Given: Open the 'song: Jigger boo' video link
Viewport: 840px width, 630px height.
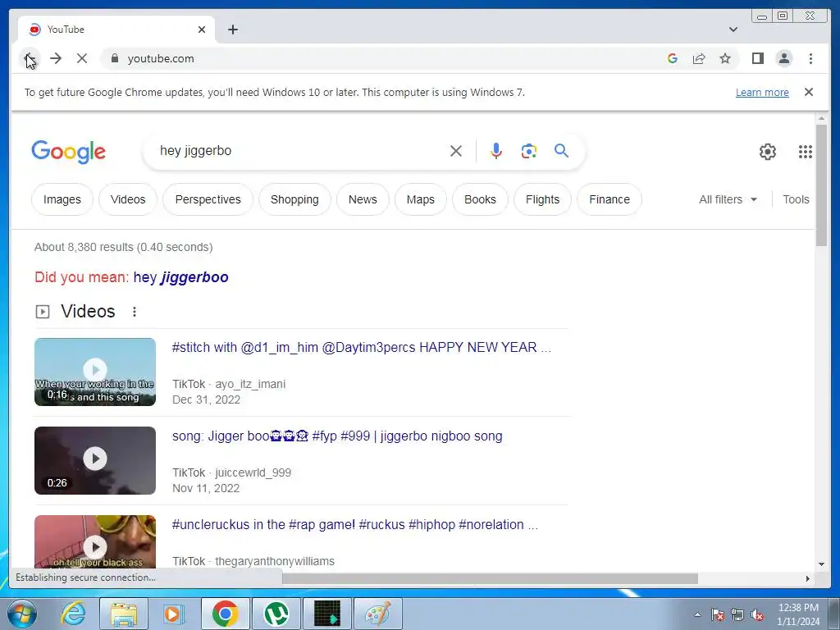Looking at the screenshot, I should [x=337, y=436].
